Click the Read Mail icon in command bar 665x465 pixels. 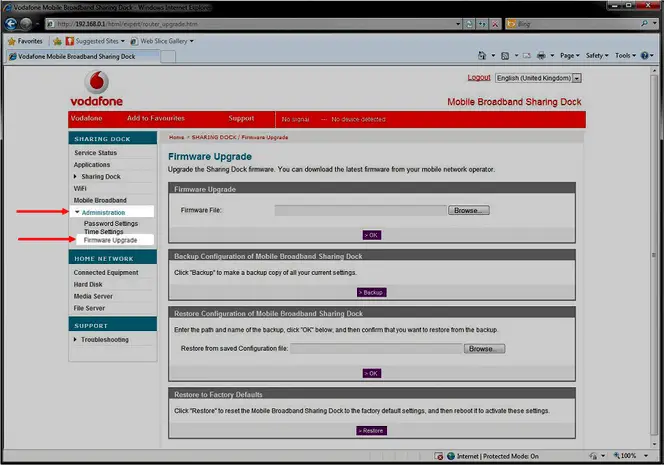(527, 56)
